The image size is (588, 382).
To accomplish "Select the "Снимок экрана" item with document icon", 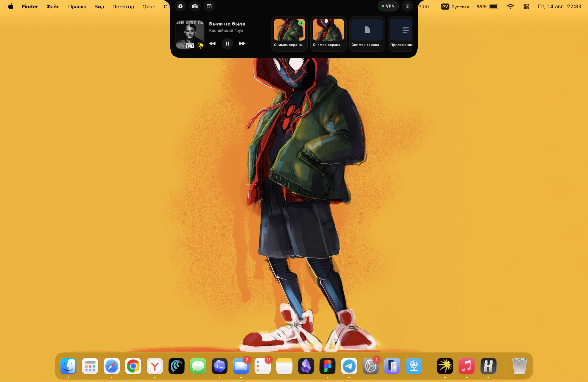I will (367, 34).
